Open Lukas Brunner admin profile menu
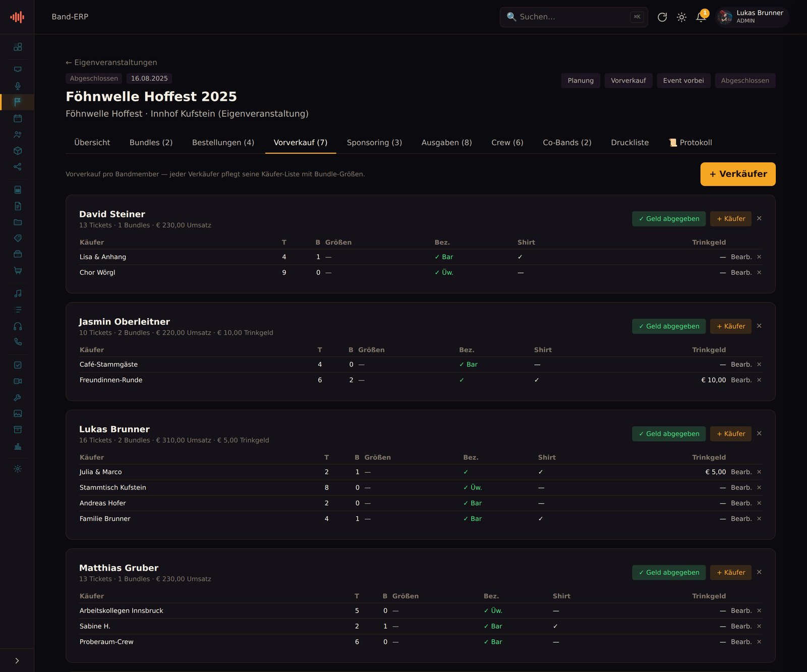Viewport: 807px width, 672px height. click(x=752, y=17)
